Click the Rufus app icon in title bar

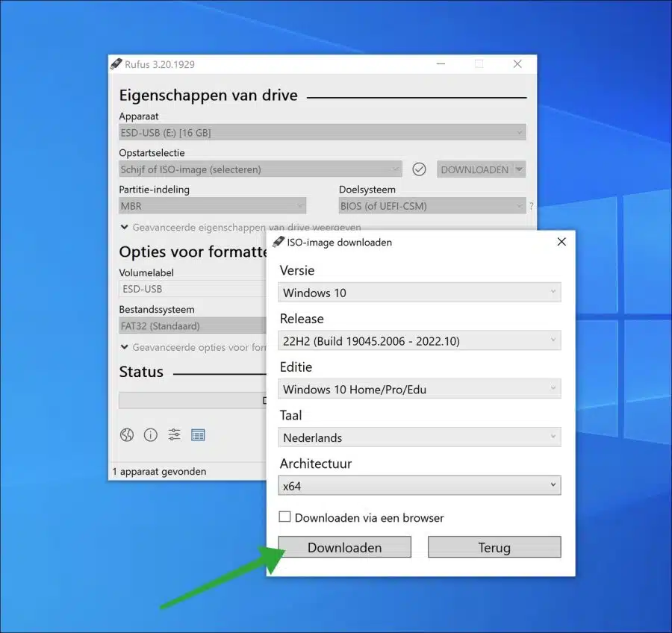click(x=116, y=64)
